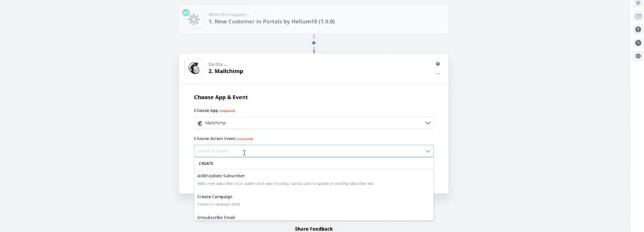The width and height of the screenshot is (644, 232).
Task: Click the Search & Select action event field
Action: pos(314,151)
